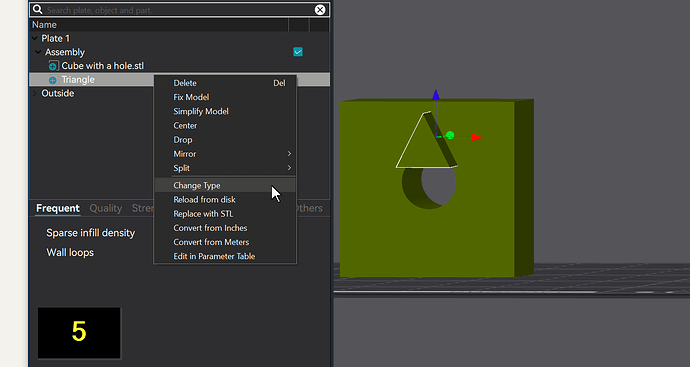The height and width of the screenshot is (367, 690).
Task: Switch to the Quality tab
Action: click(x=106, y=208)
